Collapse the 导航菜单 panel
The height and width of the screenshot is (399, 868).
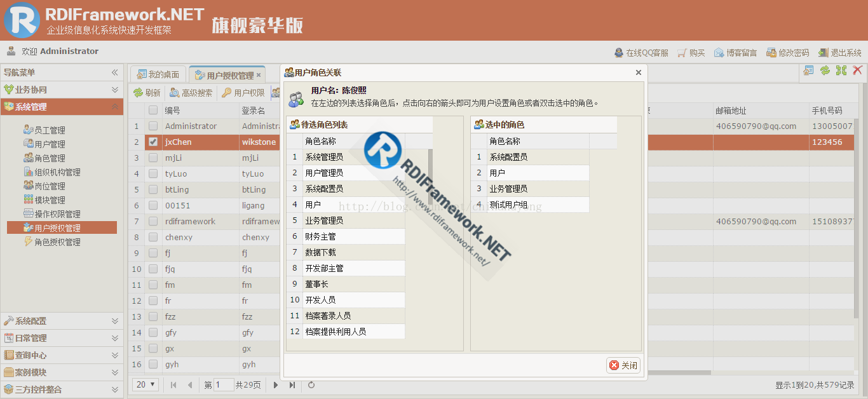[115, 72]
